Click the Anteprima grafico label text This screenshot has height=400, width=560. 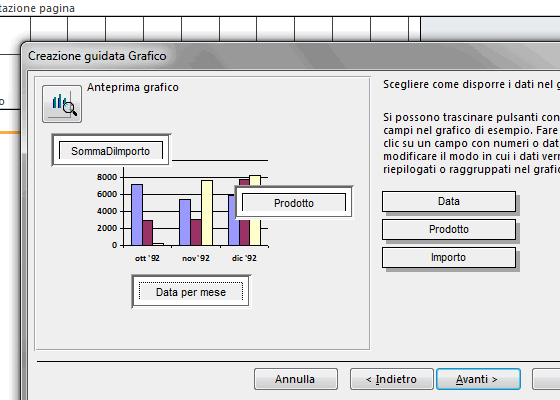click(133, 87)
